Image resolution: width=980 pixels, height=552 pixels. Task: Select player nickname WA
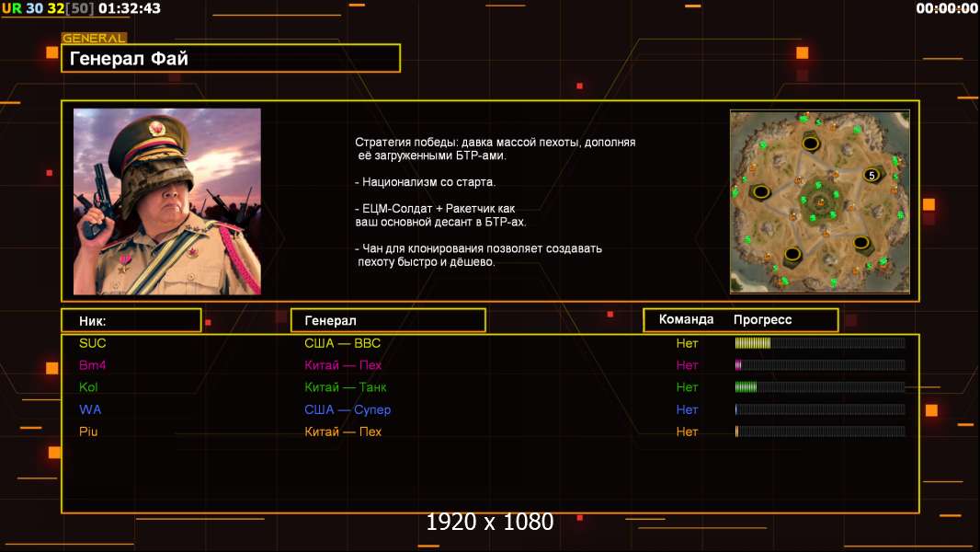tap(90, 409)
